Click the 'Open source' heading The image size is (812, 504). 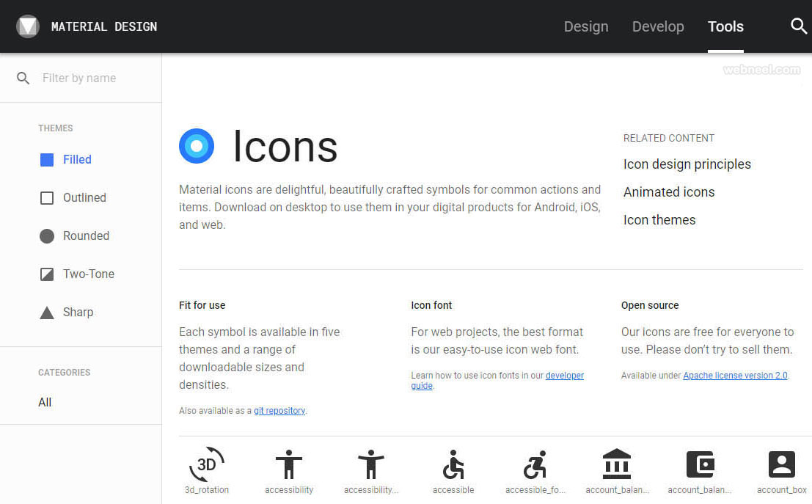click(x=650, y=306)
